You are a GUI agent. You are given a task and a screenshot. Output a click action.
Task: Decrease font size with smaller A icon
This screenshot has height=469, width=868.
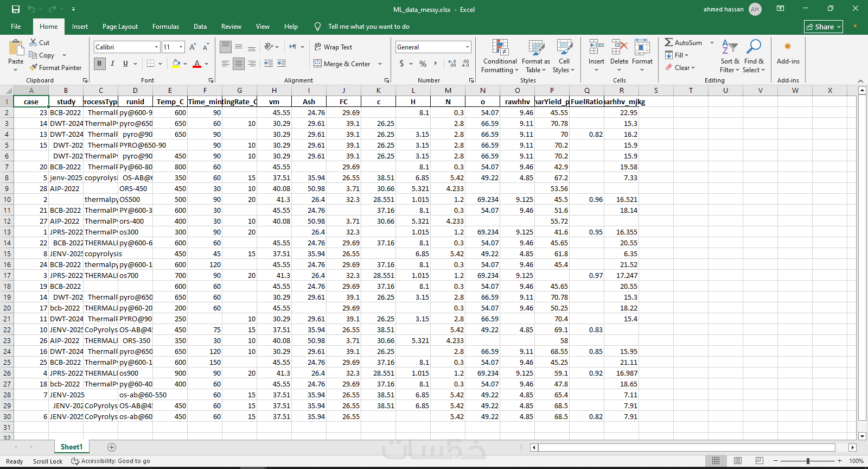pos(206,47)
